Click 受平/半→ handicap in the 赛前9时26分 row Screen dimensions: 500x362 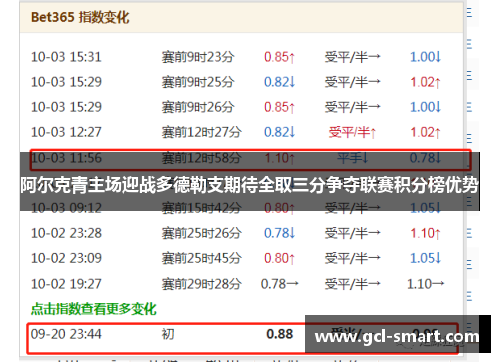tap(352, 107)
